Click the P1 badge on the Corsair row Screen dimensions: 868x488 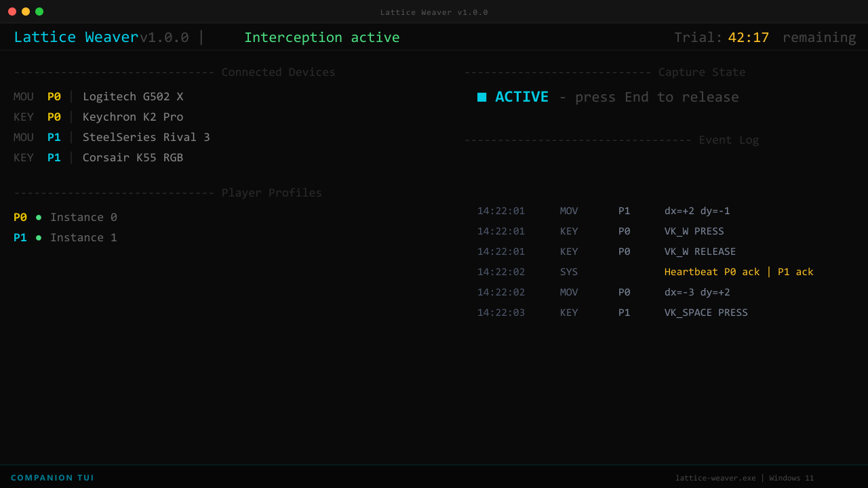coord(54,158)
